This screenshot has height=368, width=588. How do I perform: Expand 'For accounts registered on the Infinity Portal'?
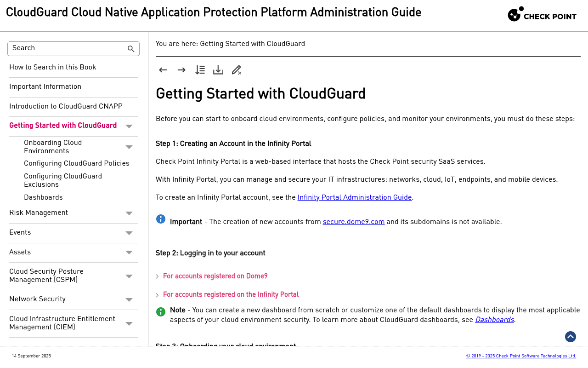[231, 295]
